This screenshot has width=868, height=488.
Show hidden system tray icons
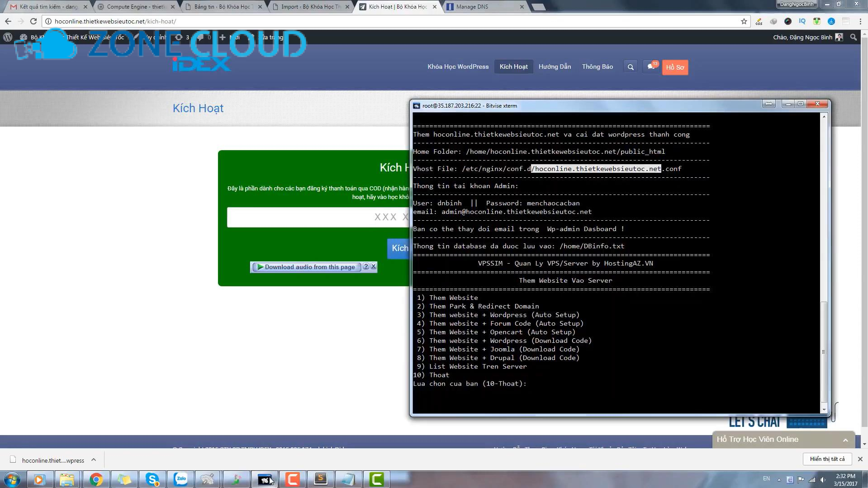(779, 479)
